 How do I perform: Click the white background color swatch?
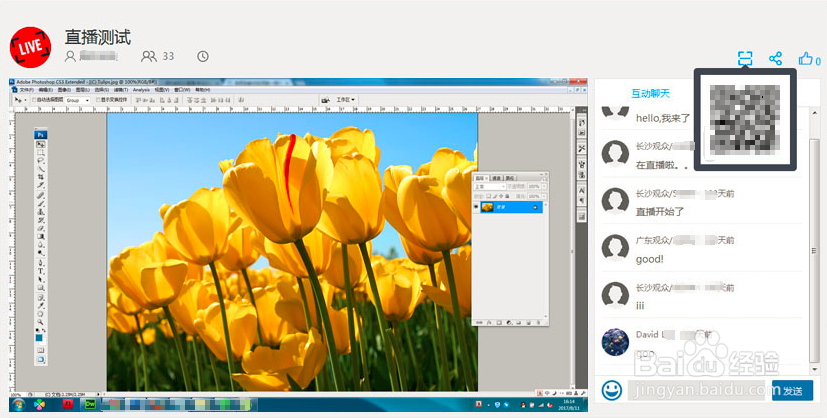tap(43, 341)
